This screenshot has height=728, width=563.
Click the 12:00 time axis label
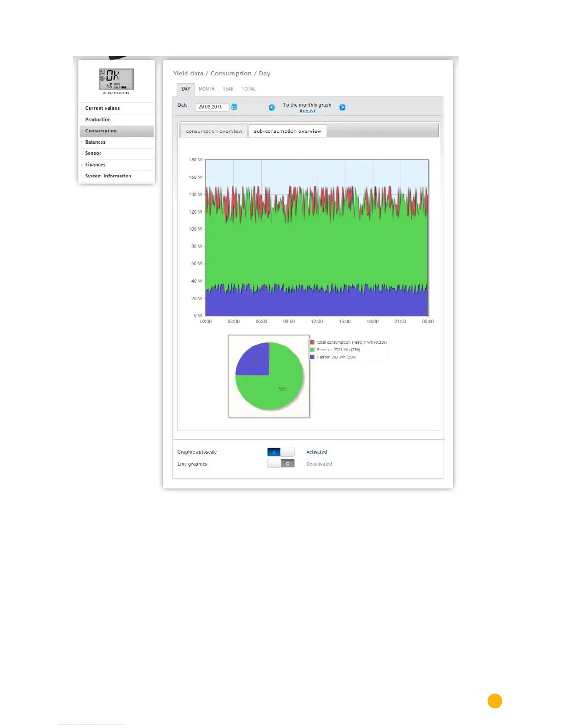click(317, 322)
